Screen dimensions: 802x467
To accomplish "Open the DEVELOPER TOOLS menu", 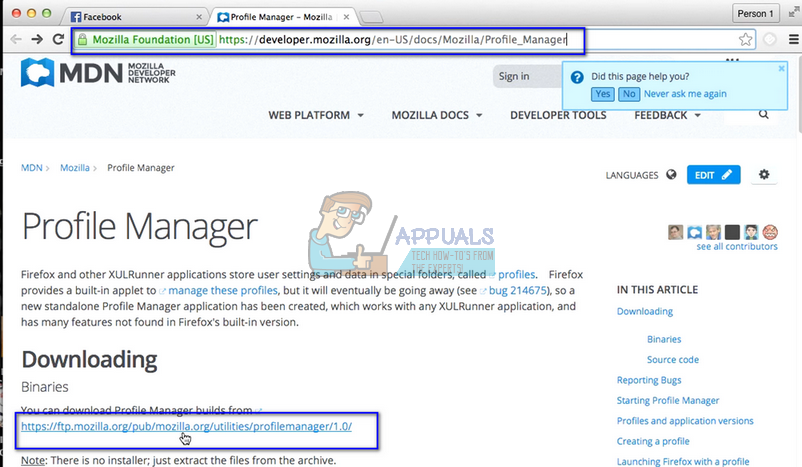I will click(558, 115).
